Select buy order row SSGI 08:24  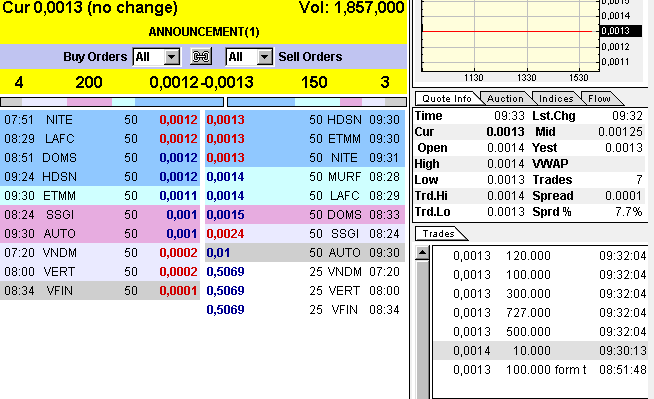(x=100, y=214)
